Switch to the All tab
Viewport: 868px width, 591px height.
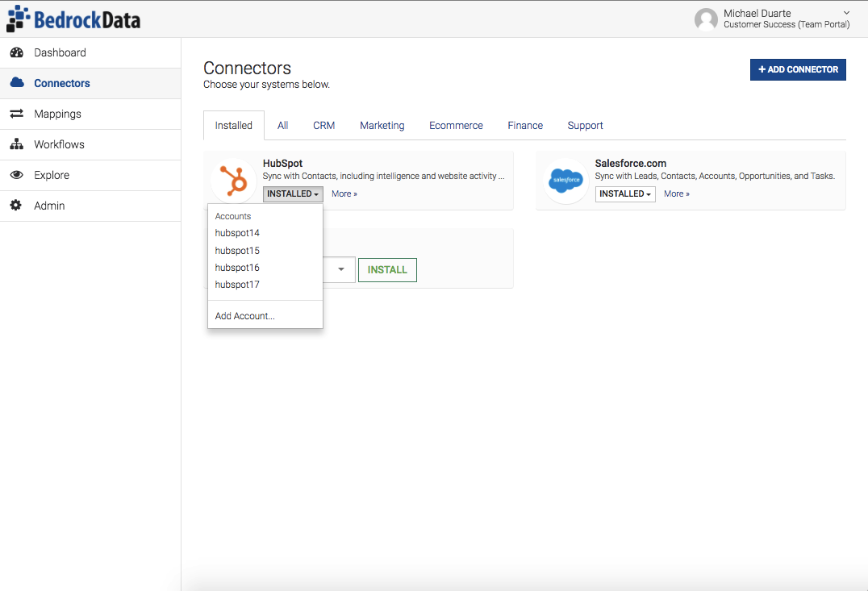(x=283, y=126)
